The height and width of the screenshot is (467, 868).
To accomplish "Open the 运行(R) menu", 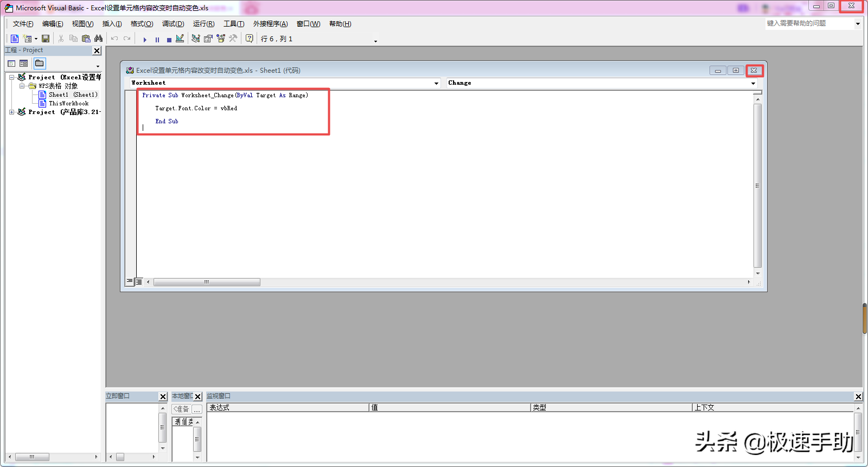I will pyautogui.click(x=204, y=24).
